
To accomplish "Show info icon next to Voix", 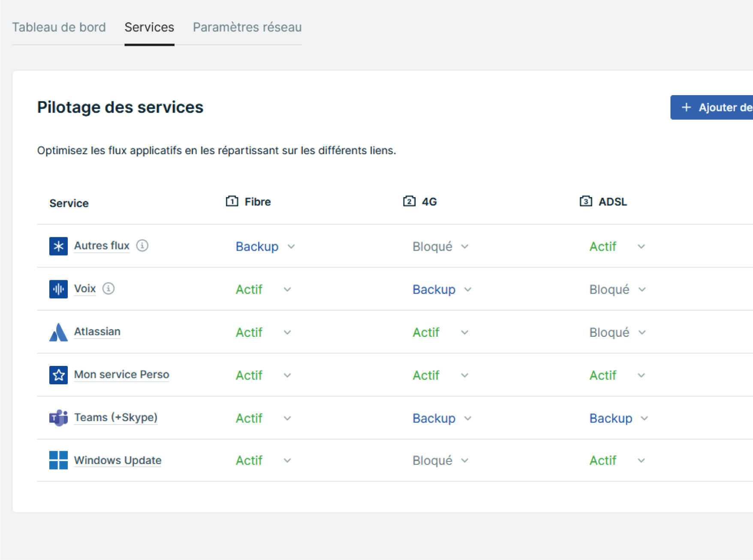I will click(108, 288).
